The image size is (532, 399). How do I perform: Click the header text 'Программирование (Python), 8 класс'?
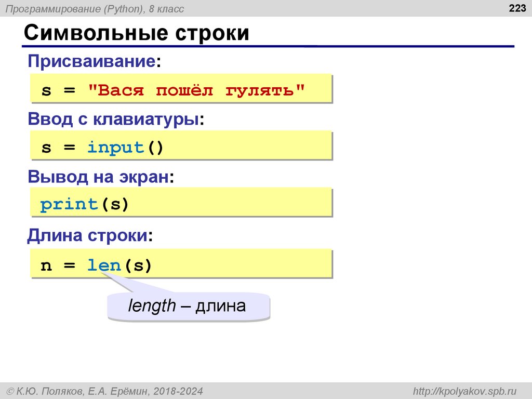pyautogui.click(x=95, y=9)
